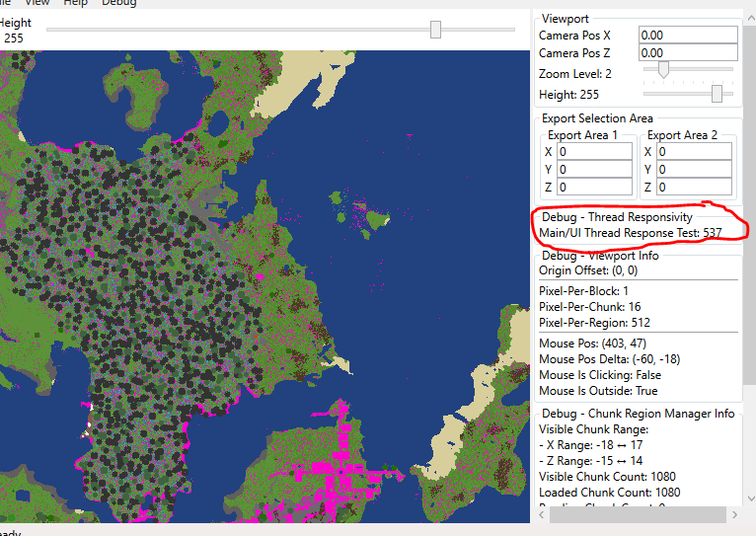Click the Zoom Level slider thumb
The image size is (756, 536).
tap(663, 69)
